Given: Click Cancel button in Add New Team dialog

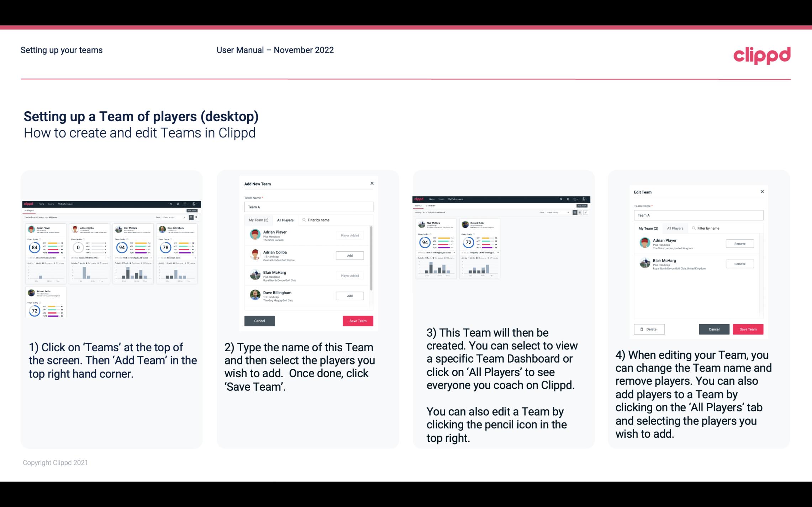Looking at the screenshot, I should (260, 321).
